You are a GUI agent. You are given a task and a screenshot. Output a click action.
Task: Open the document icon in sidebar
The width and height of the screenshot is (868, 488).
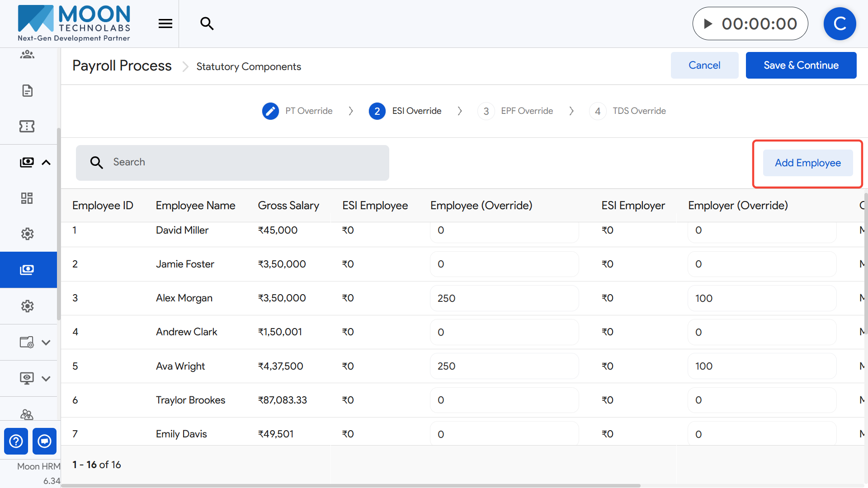[x=27, y=90]
